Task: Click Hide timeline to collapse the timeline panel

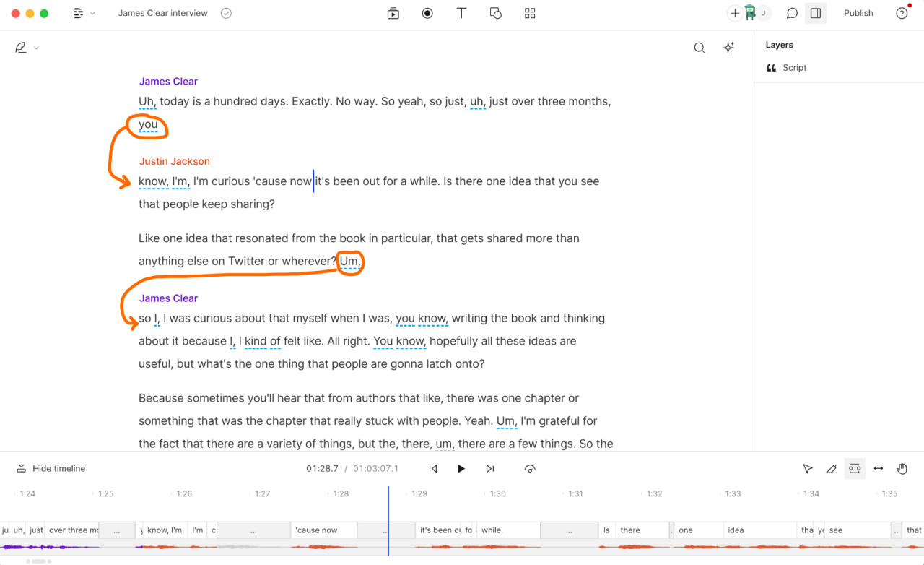Action: point(51,468)
